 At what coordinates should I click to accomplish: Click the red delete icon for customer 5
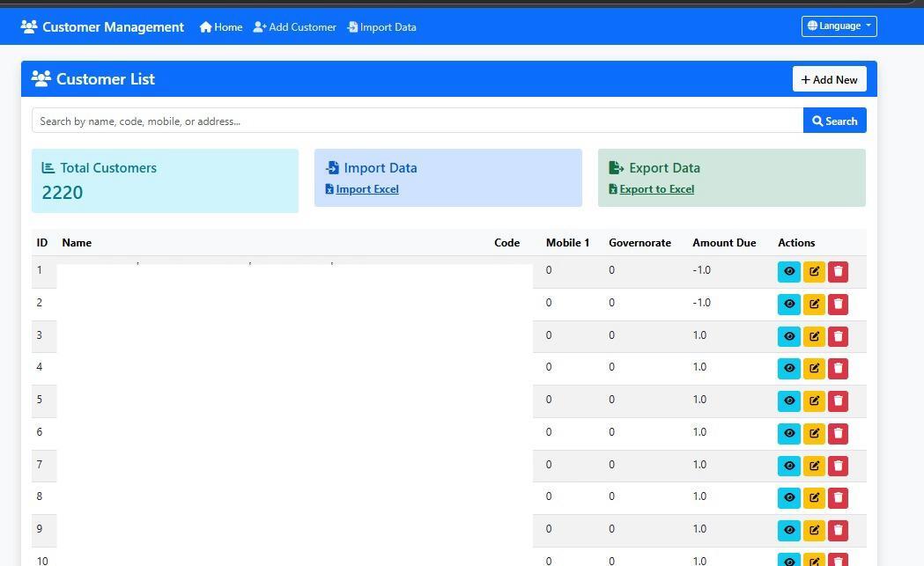click(x=838, y=401)
